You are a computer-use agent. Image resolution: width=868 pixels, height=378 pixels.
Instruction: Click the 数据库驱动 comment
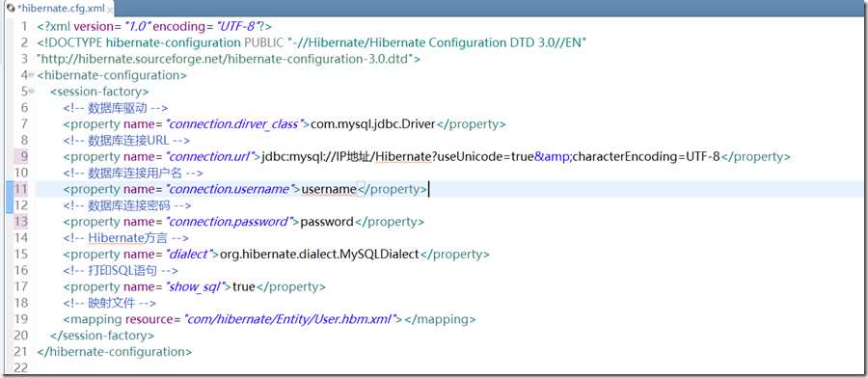click(x=115, y=107)
